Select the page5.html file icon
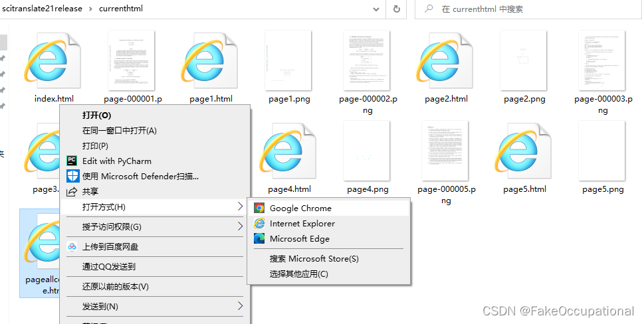This screenshot has height=324, width=644. pyautogui.click(x=523, y=151)
